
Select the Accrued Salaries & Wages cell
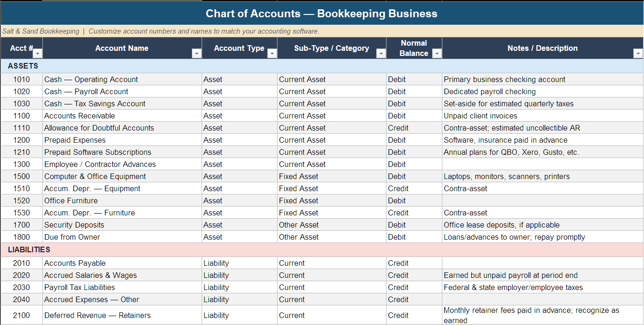122,275
